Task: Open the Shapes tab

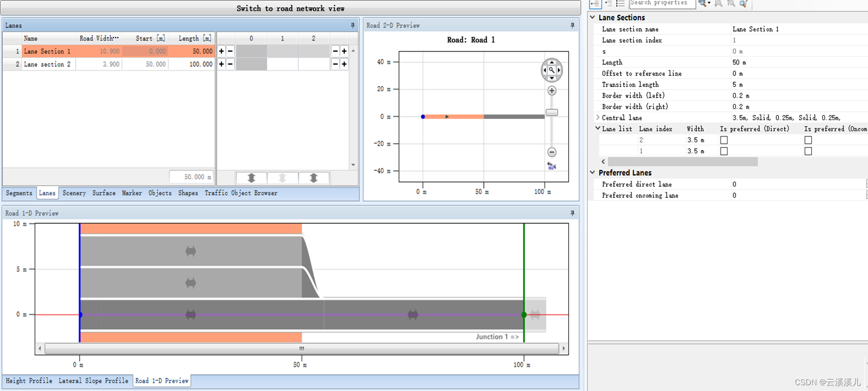Action: (188, 193)
